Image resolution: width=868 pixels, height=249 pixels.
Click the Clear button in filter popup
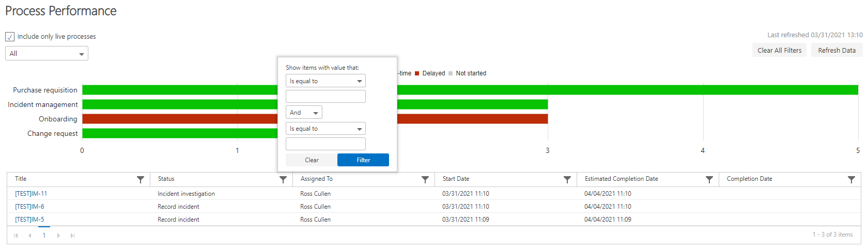pos(312,160)
